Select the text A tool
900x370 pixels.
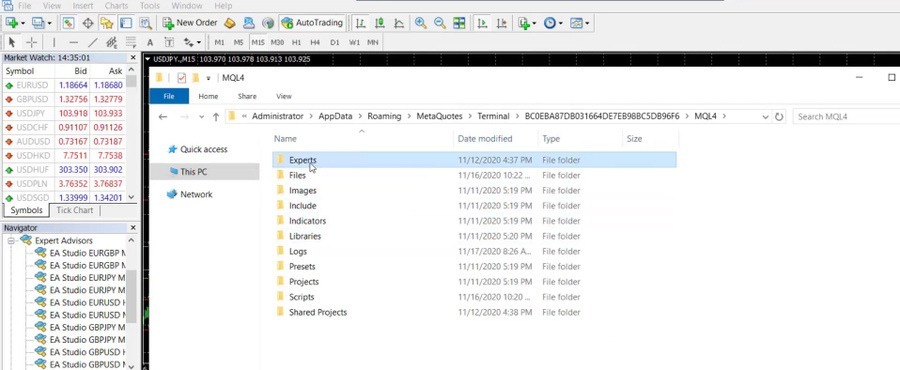point(150,42)
